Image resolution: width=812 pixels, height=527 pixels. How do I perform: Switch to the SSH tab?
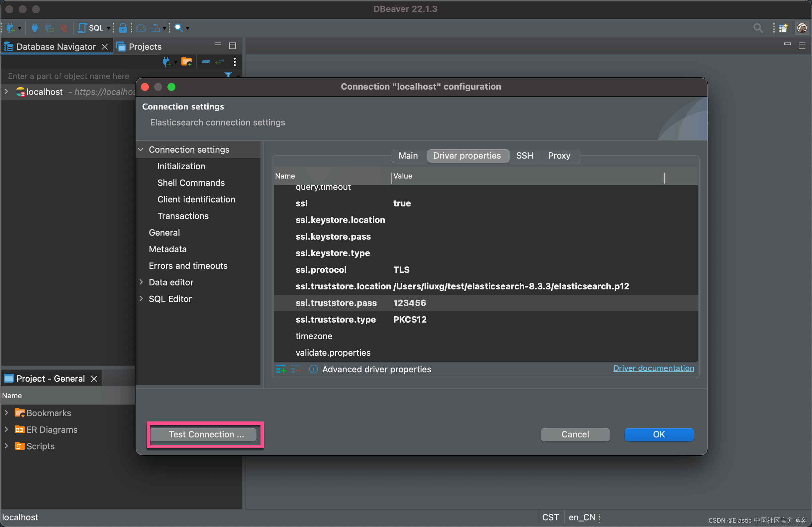pos(524,155)
